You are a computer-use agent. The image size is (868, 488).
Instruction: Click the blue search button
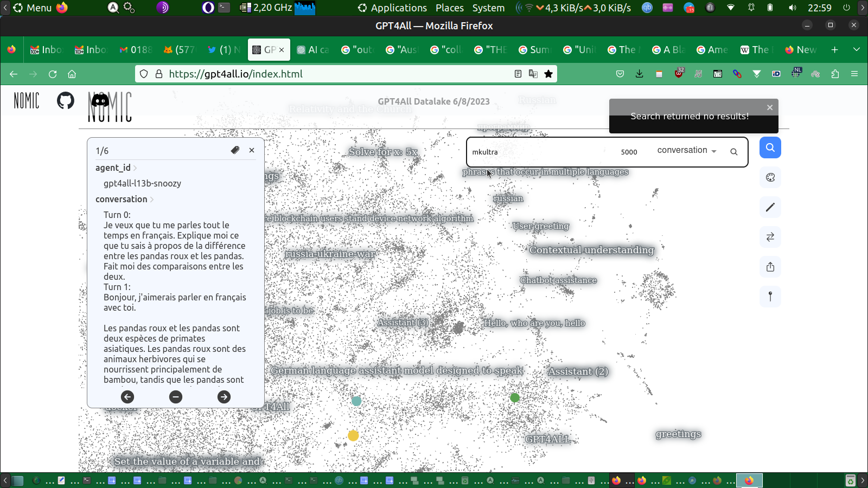click(770, 147)
